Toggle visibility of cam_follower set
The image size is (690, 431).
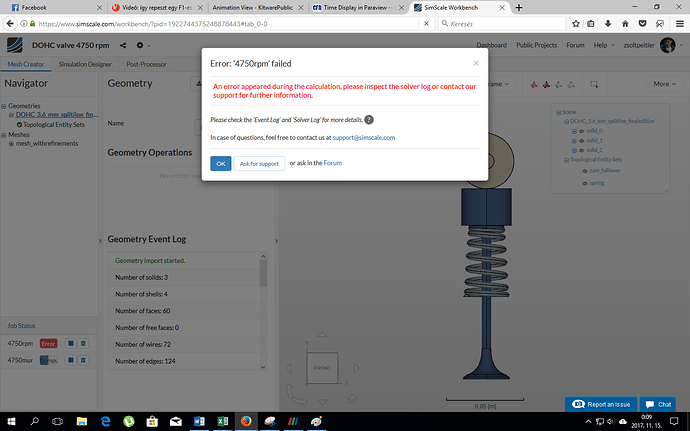pos(585,171)
